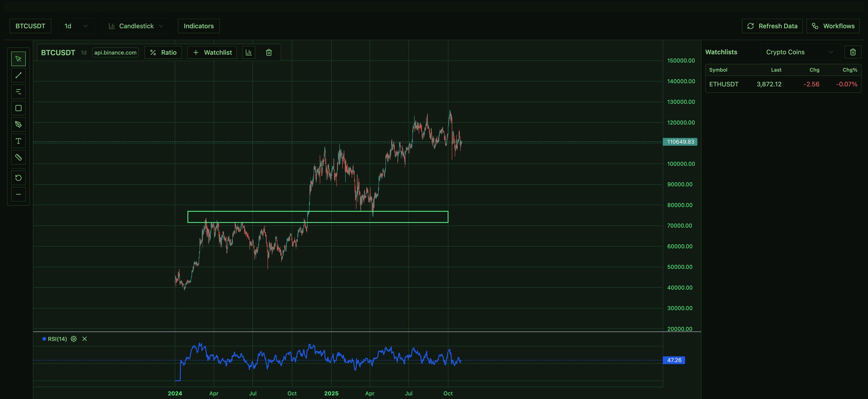The height and width of the screenshot is (399, 868).
Task: Open the Workflows menu
Action: pos(833,26)
